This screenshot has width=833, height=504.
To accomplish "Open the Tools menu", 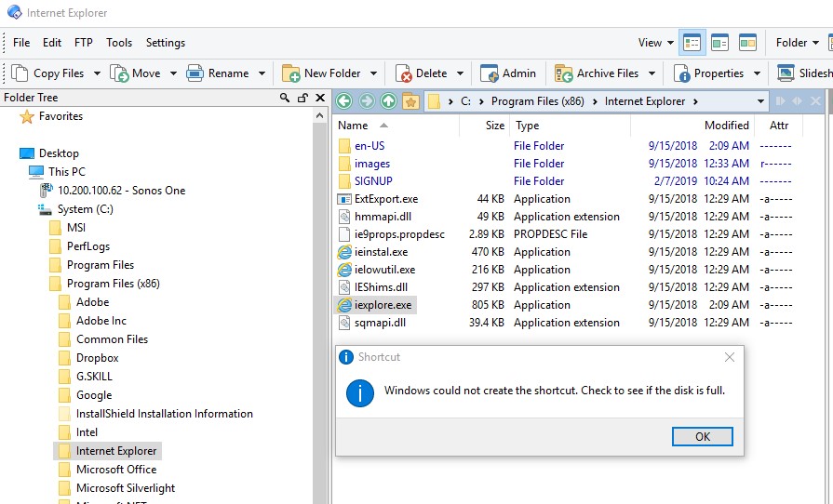I will click(x=119, y=43).
